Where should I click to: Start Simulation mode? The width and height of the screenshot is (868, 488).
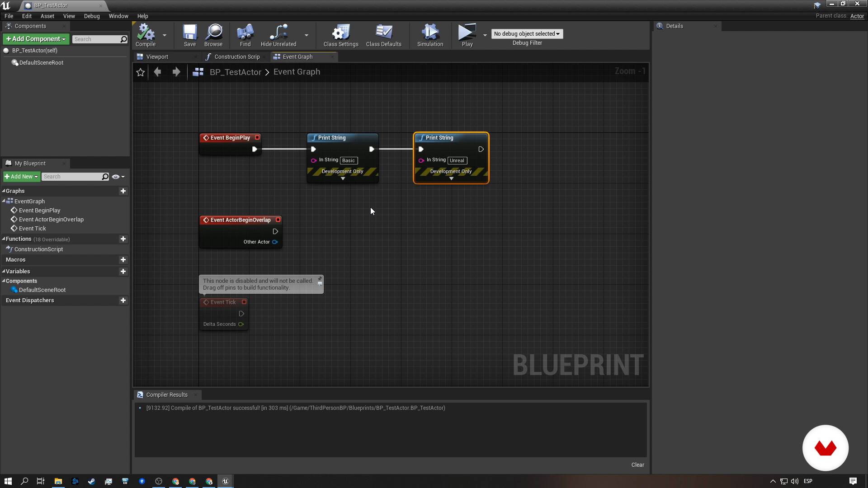pyautogui.click(x=430, y=35)
